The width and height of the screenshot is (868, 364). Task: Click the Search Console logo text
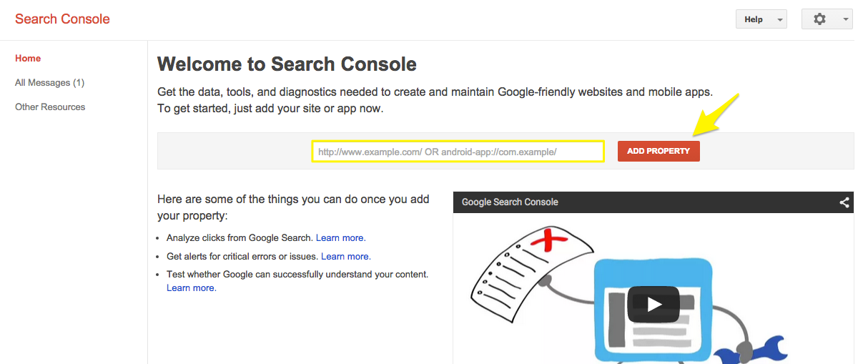62,19
